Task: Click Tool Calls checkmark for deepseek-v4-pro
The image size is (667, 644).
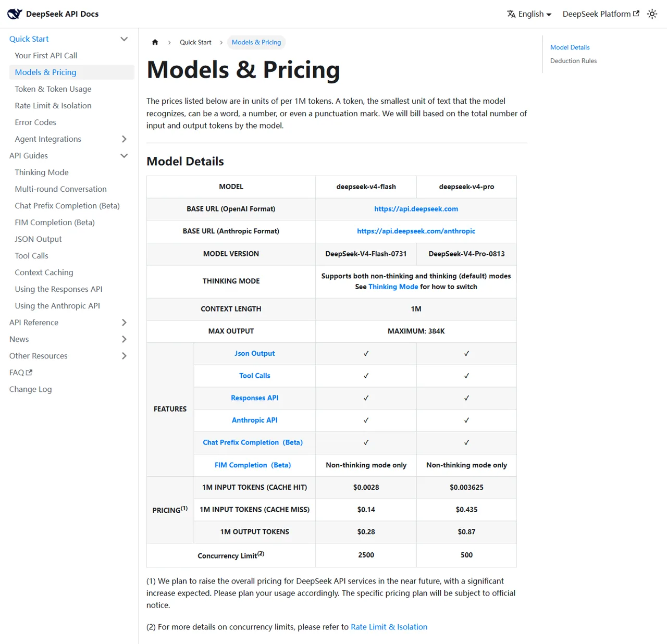Action: coord(466,376)
